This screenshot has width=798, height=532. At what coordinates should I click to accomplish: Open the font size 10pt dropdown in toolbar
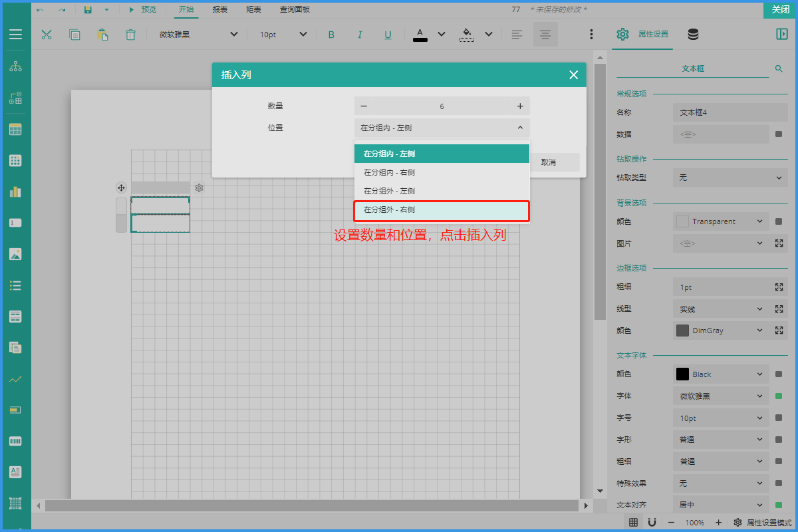283,35
